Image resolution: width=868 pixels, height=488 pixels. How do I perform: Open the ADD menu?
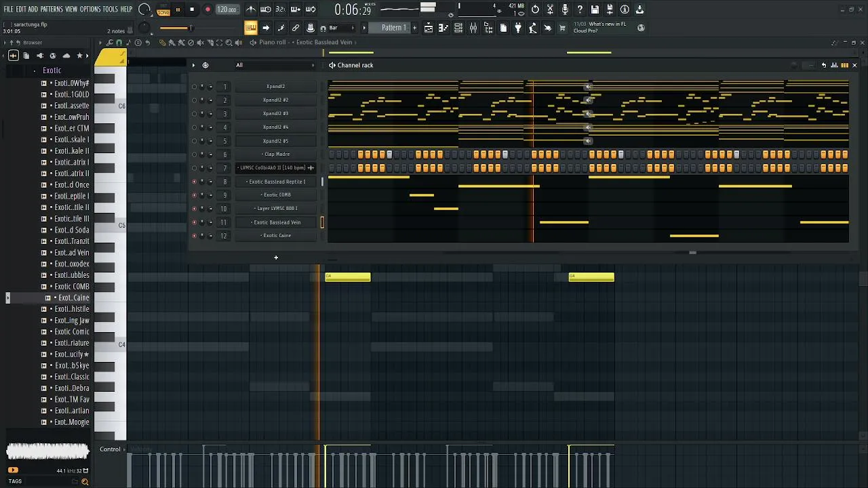pyautogui.click(x=33, y=9)
